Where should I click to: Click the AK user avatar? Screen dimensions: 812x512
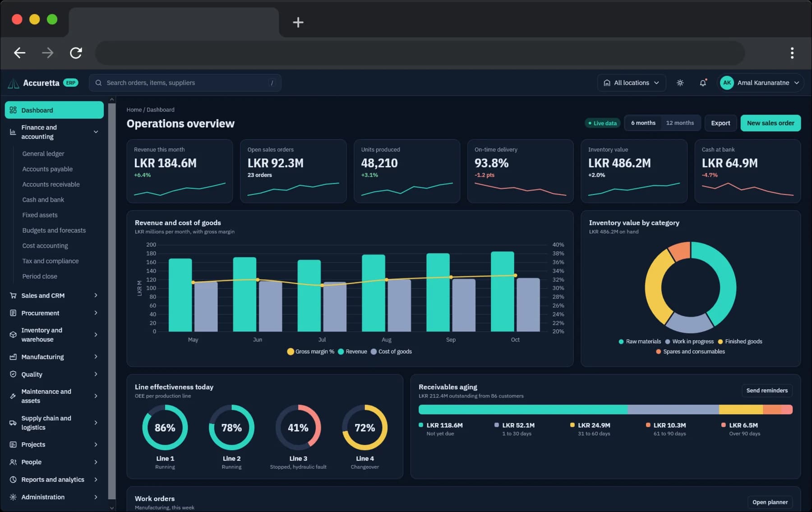pyautogui.click(x=727, y=83)
